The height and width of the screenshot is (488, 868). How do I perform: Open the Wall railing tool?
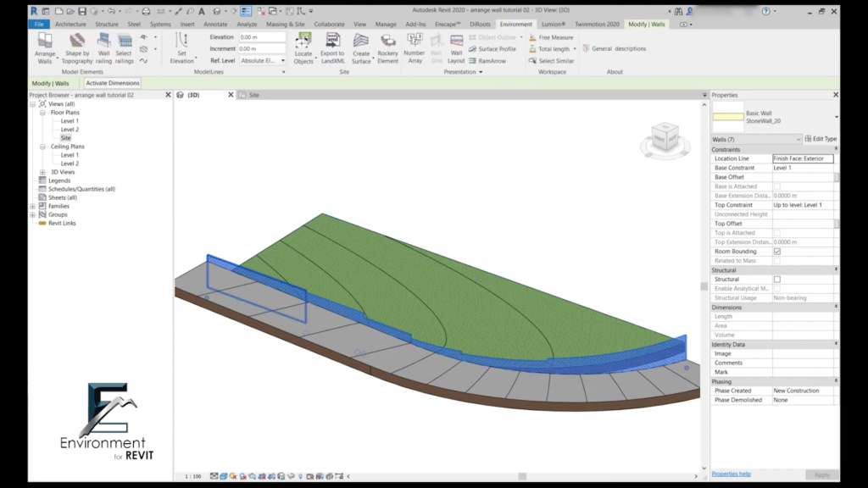click(103, 48)
